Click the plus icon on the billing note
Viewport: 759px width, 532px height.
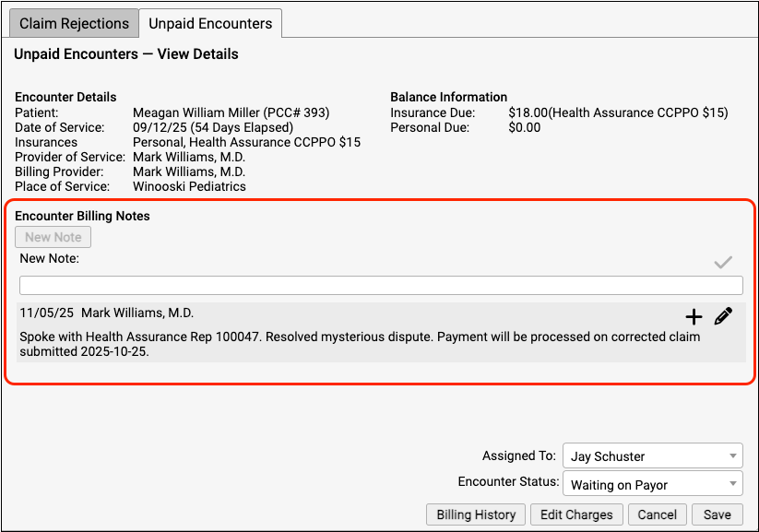pos(694,317)
